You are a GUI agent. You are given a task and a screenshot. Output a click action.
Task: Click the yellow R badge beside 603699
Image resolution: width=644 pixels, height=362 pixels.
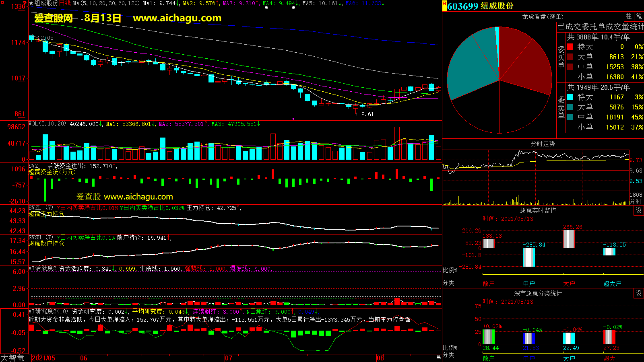coord(445,6)
